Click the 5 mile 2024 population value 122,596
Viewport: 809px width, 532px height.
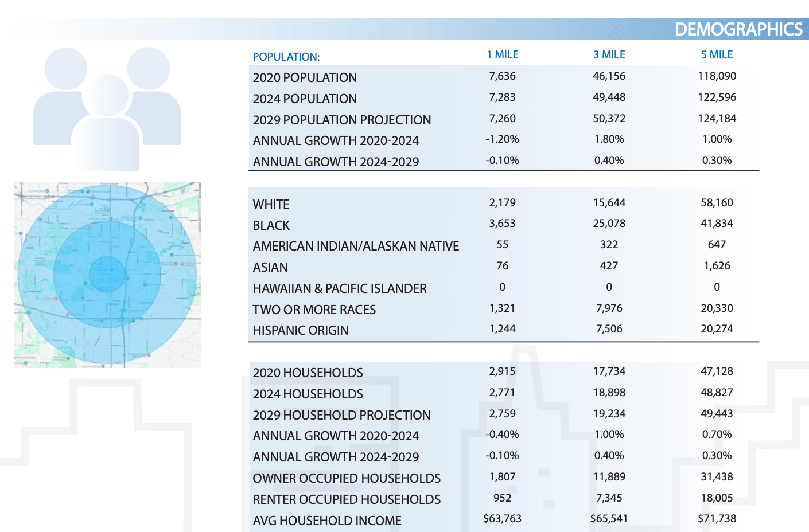pyautogui.click(x=717, y=97)
